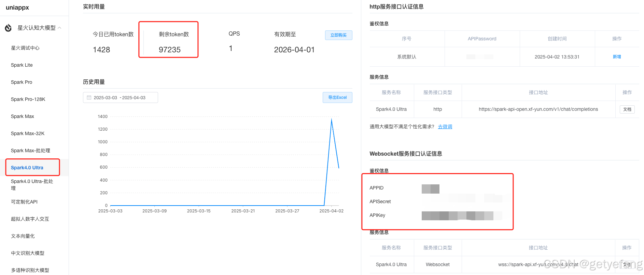This screenshot has height=275, width=644.
Task: Open 可定制化API sidebar item
Action: tap(24, 202)
